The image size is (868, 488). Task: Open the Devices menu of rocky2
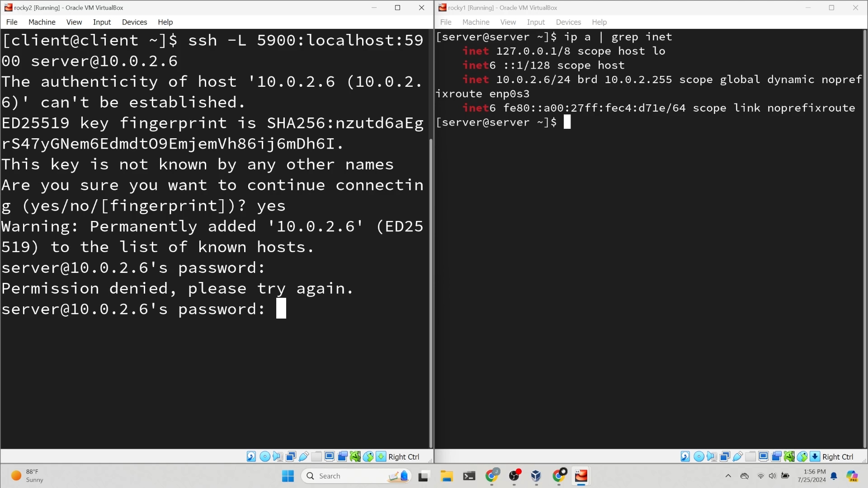134,22
